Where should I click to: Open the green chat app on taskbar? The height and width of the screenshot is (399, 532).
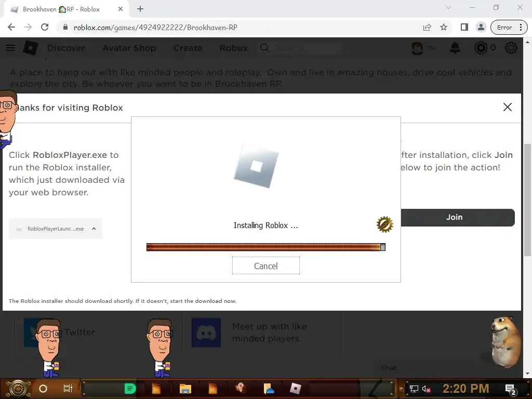130,389
